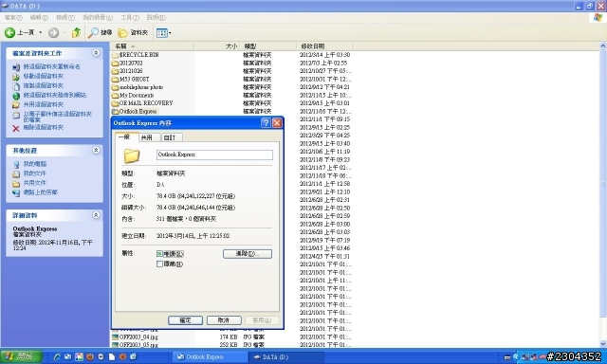Click rename this folder icon in sidebar
Viewport: 607px width, 364px height.
click(x=16, y=67)
